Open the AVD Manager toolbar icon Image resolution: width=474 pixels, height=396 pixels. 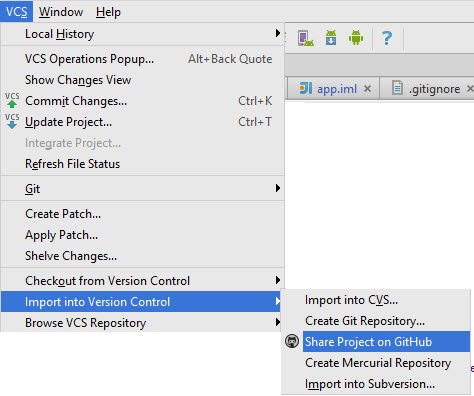tap(305, 38)
